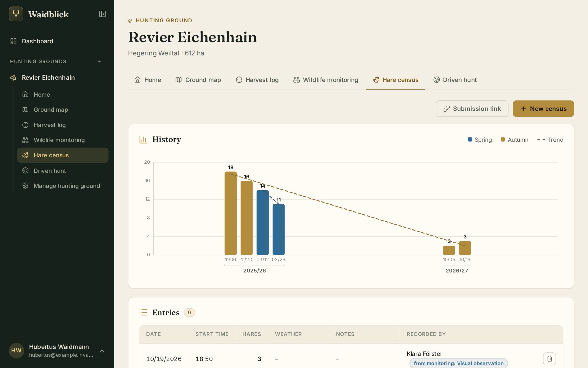This screenshot has width=588, height=368.
Task: Delete the 10/19/2026 census entry
Action: pyautogui.click(x=549, y=359)
